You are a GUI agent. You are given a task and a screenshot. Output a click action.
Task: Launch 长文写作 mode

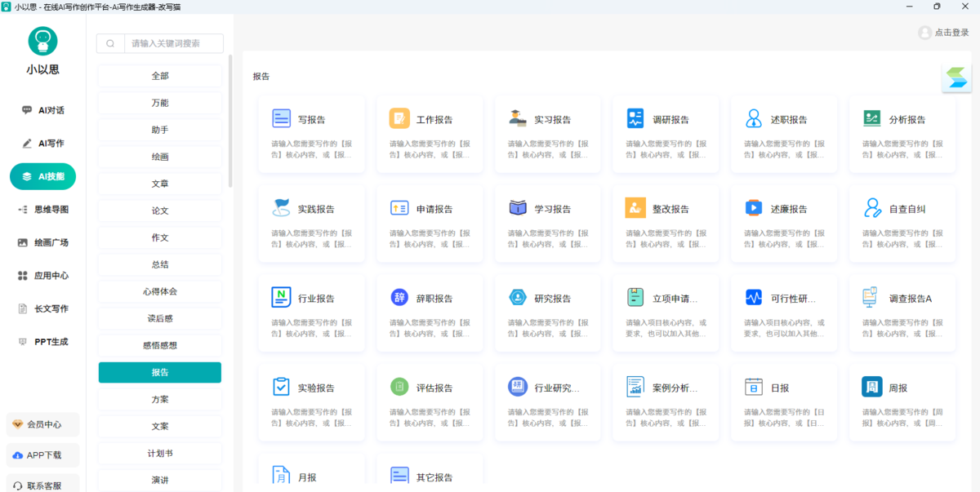click(x=42, y=308)
